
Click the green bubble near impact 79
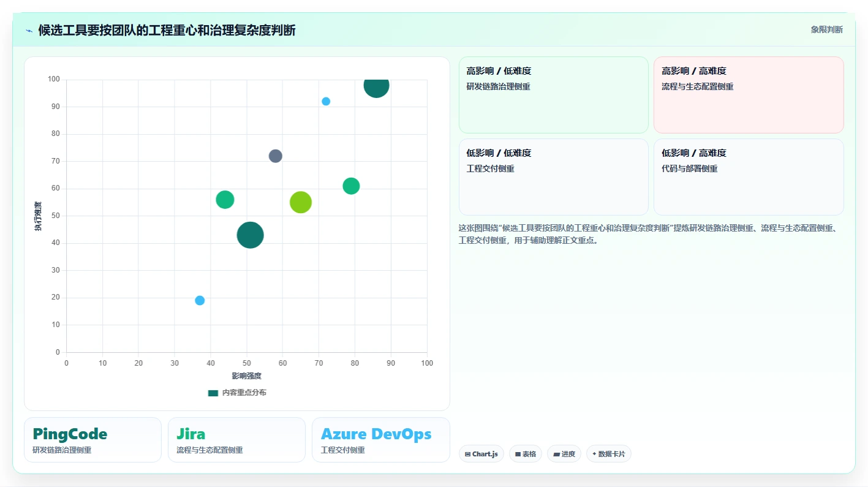(351, 186)
